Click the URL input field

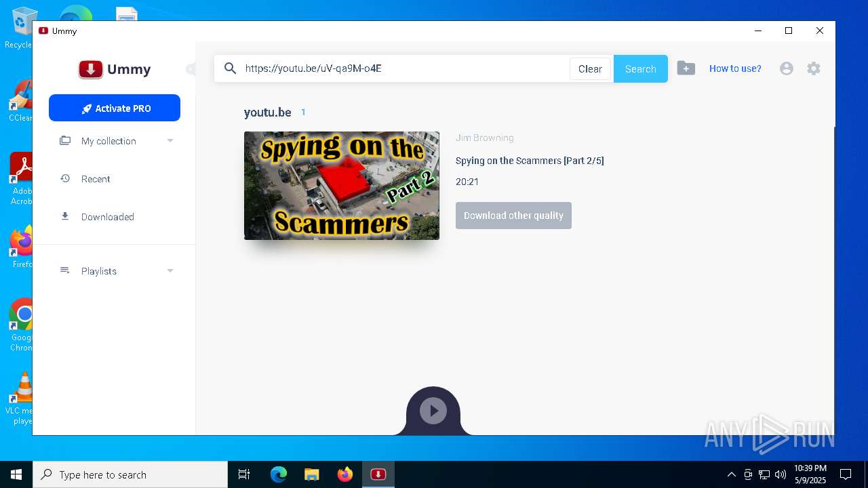[406, 68]
